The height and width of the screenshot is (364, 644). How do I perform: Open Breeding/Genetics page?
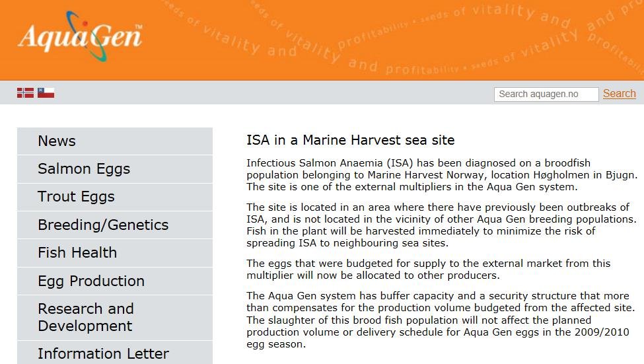(x=103, y=225)
